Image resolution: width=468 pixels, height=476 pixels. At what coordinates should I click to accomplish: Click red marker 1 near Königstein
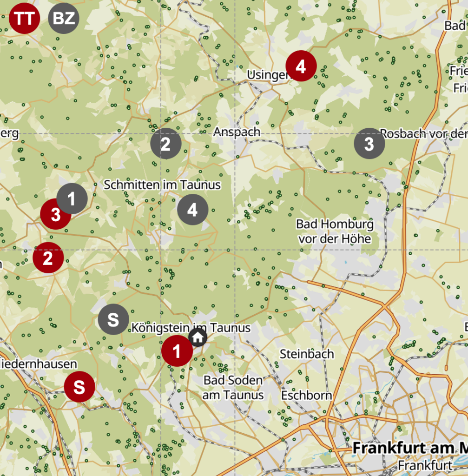click(177, 351)
